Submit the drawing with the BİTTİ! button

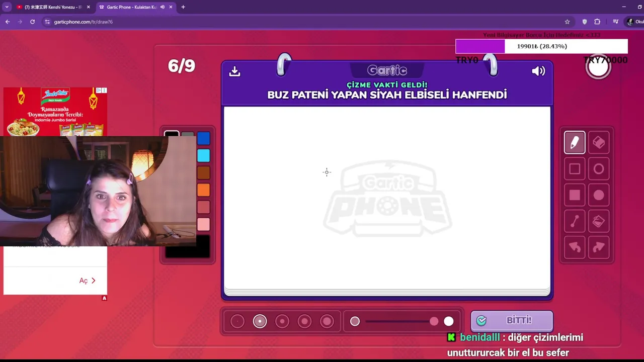512,321
